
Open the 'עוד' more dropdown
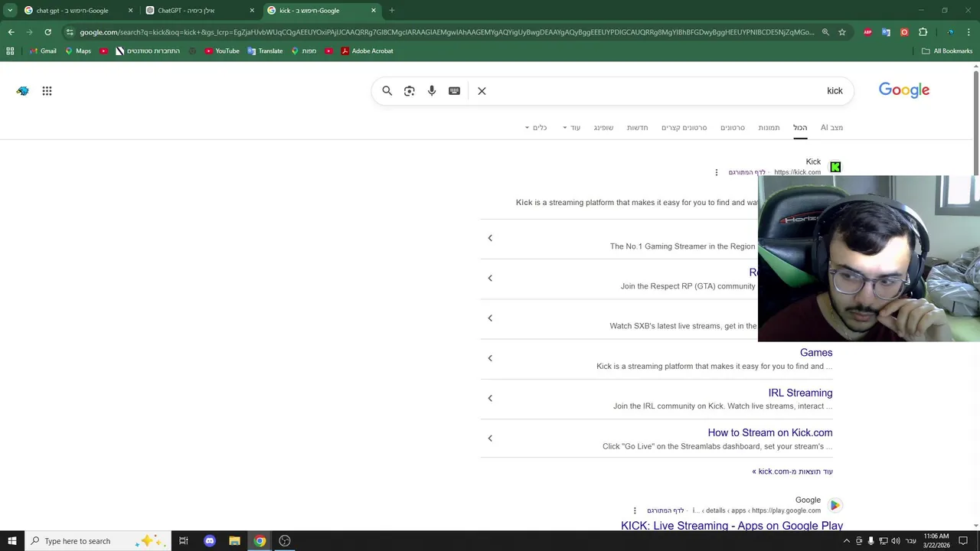pos(571,128)
